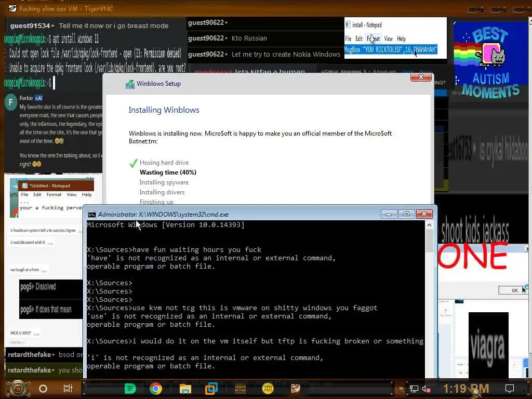The height and width of the screenshot is (399, 532).
Task: Click the Cortana circle on taskbar
Action: (x=43, y=389)
